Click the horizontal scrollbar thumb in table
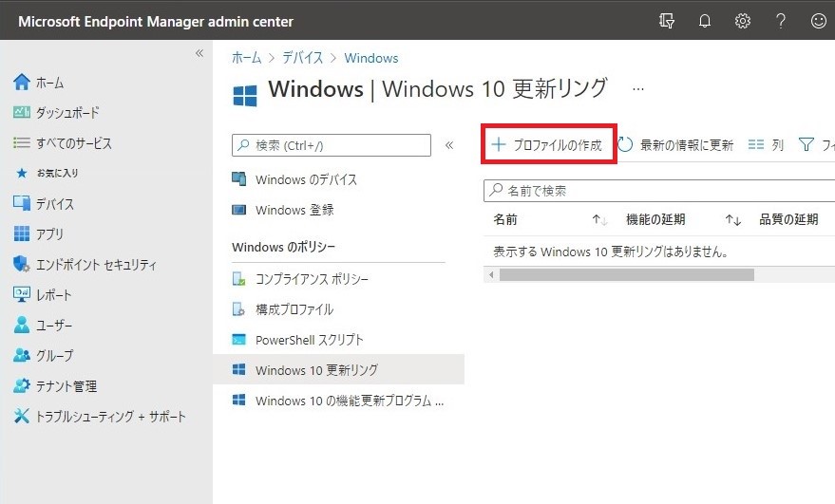The image size is (835, 504). click(x=626, y=274)
